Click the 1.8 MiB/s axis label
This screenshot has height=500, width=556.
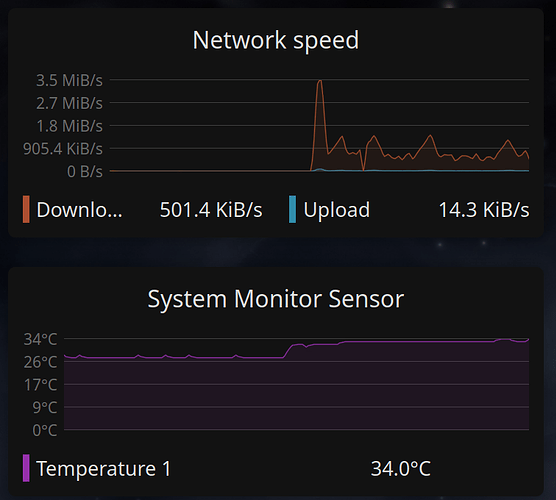70,126
